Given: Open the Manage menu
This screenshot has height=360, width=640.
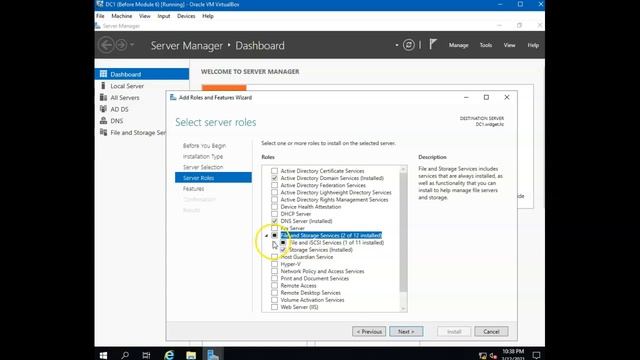Looking at the screenshot, I should coord(458,45).
